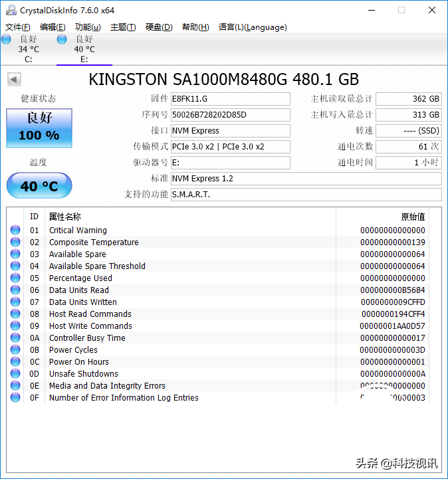Select the Host Write Commands attribute name
This screenshot has width=448, height=479.
pos(90,326)
